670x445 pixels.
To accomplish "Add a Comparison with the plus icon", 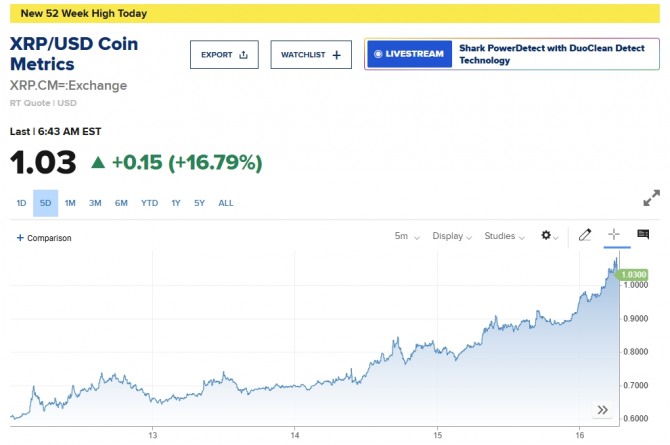I will point(20,238).
